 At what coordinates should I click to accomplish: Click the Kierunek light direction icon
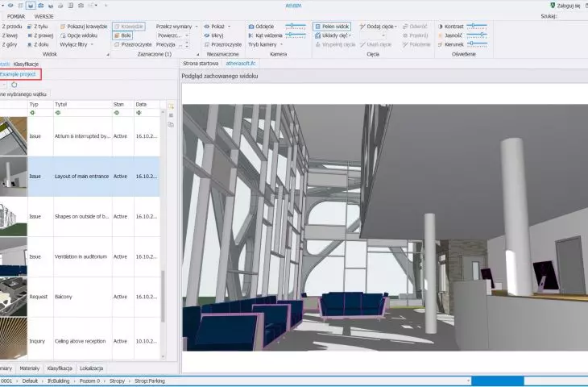pos(441,44)
